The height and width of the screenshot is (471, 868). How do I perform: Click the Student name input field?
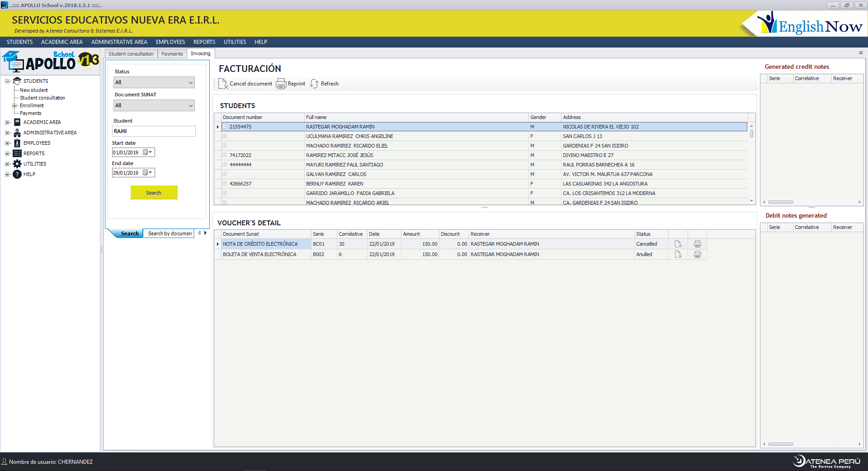[x=154, y=131]
